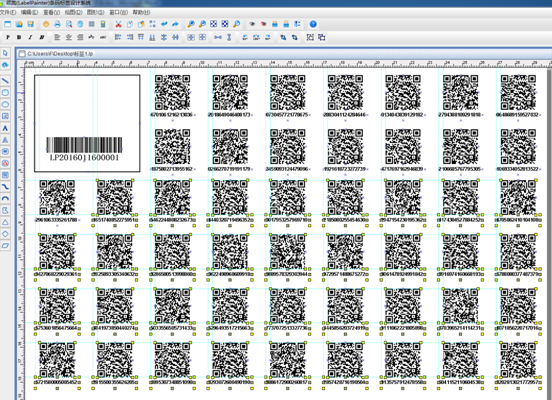Click the Undo arrow icon

[x=164, y=24]
